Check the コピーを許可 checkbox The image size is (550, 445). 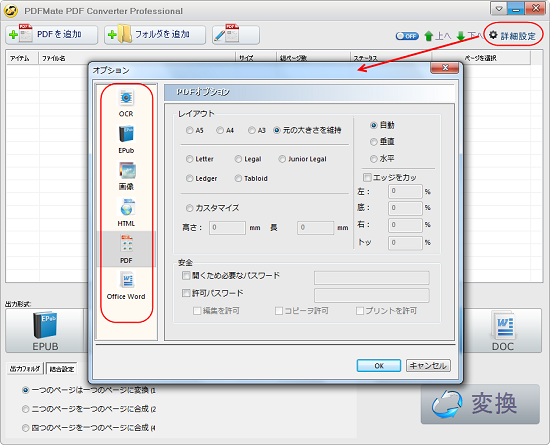279,311
